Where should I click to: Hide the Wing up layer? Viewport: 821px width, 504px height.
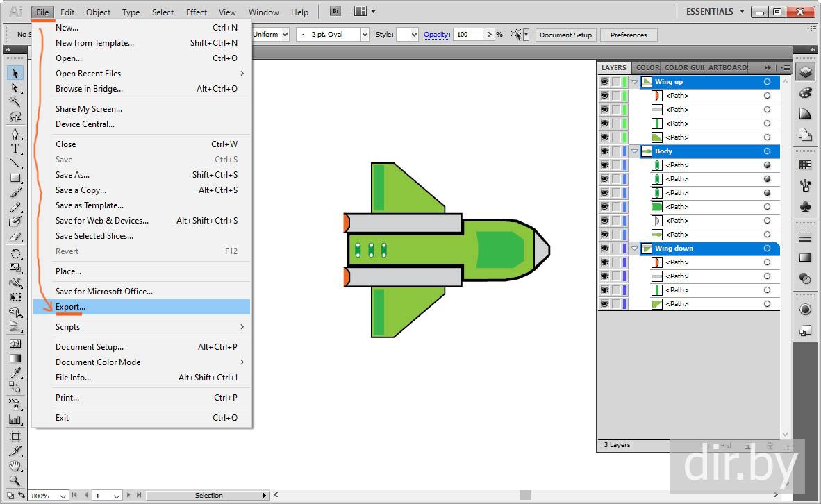[x=604, y=82]
